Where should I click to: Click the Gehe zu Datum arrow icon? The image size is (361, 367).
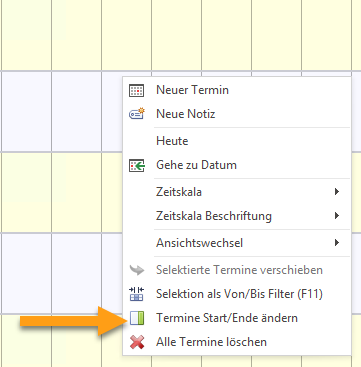coord(137,165)
